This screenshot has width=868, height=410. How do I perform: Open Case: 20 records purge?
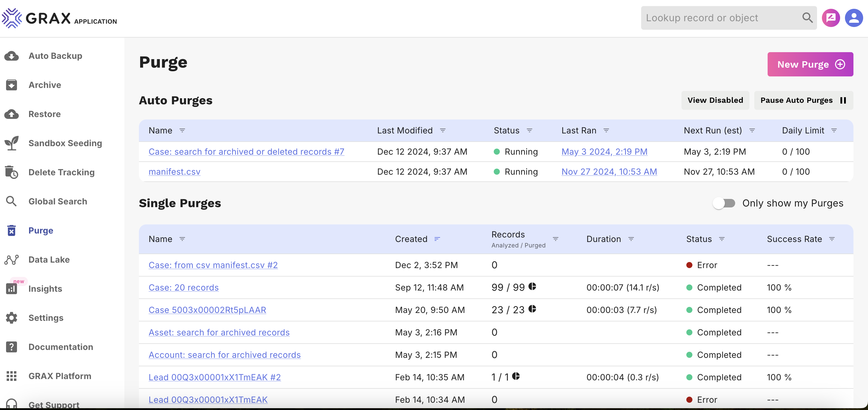coord(184,287)
